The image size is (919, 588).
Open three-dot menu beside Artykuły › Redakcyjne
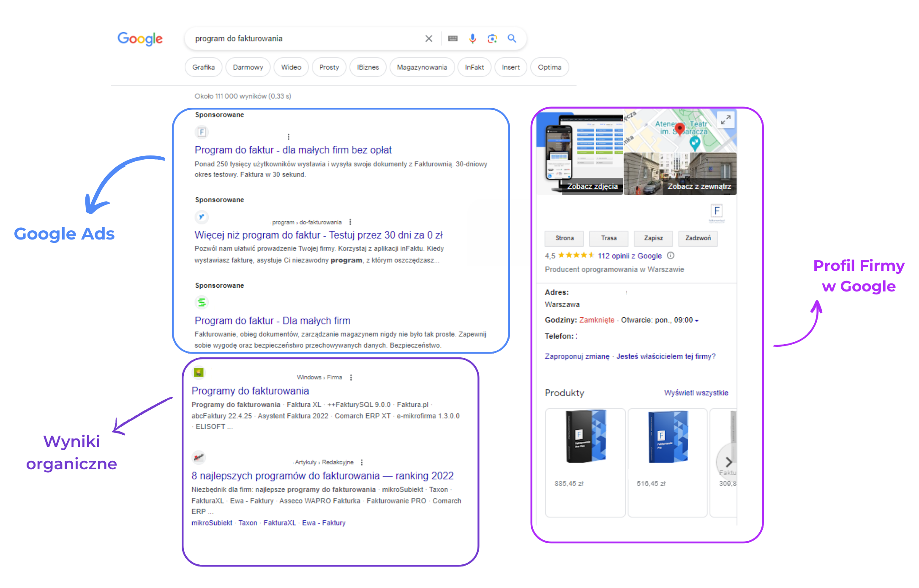[362, 462]
